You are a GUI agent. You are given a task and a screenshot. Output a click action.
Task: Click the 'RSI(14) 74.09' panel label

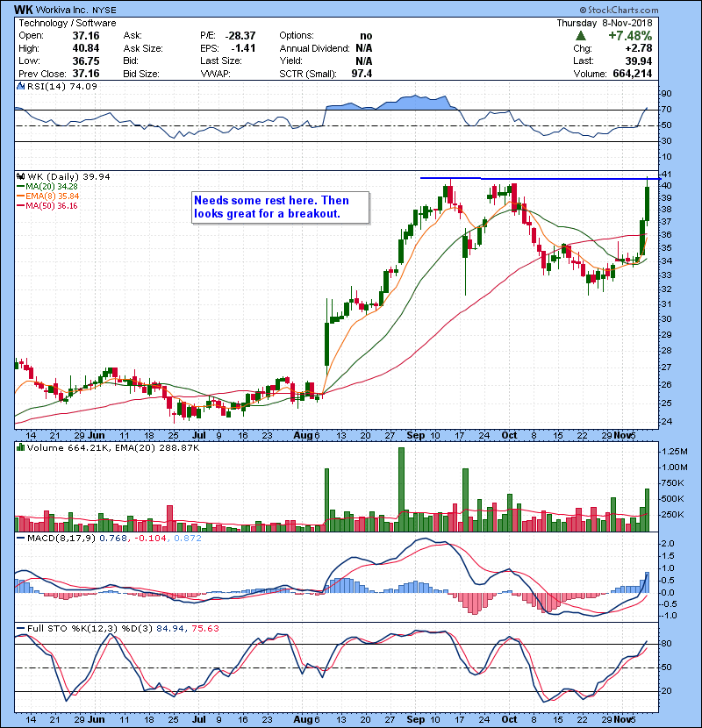pyautogui.click(x=62, y=86)
